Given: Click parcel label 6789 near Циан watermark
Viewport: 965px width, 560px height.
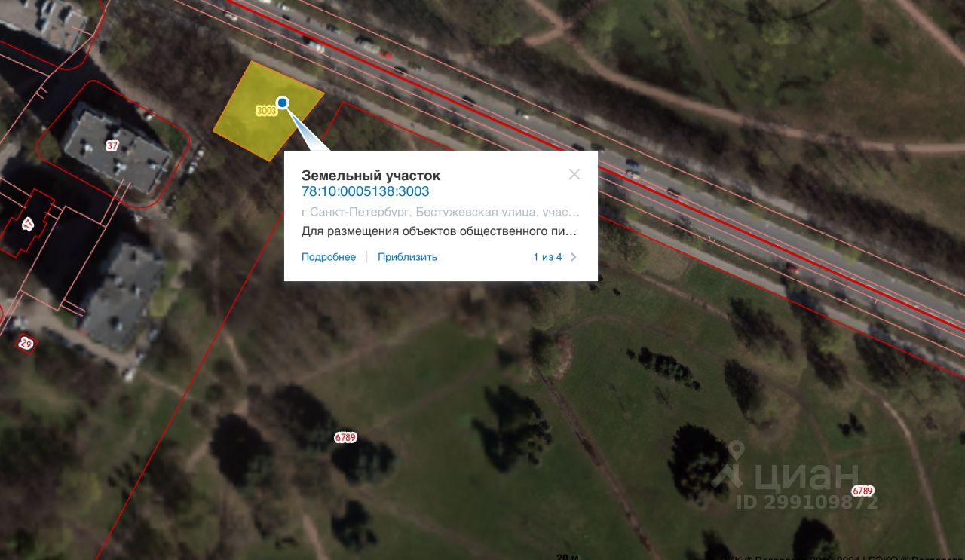Looking at the screenshot, I should tap(862, 491).
